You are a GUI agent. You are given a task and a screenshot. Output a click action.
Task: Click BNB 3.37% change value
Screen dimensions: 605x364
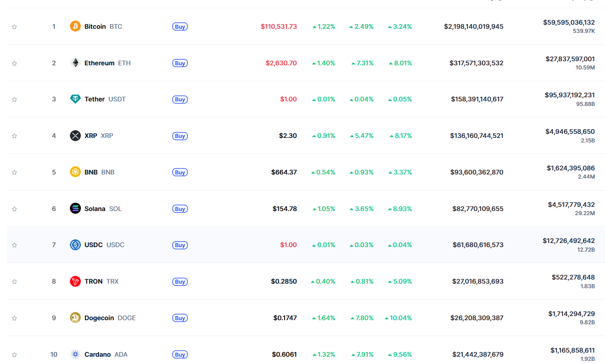point(400,172)
